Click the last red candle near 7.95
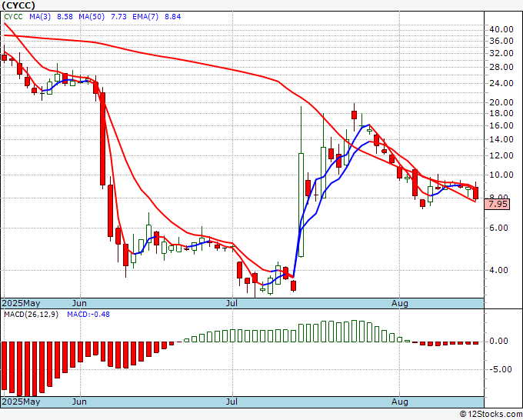The height and width of the screenshot is (420, 523). click(x=476, y=193)
